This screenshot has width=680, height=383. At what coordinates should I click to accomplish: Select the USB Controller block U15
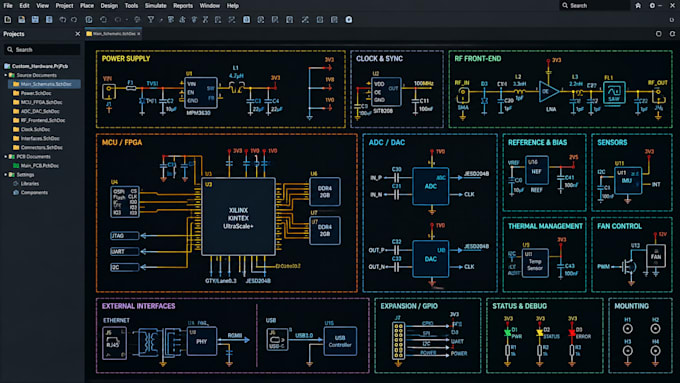[x=340, y=341]
